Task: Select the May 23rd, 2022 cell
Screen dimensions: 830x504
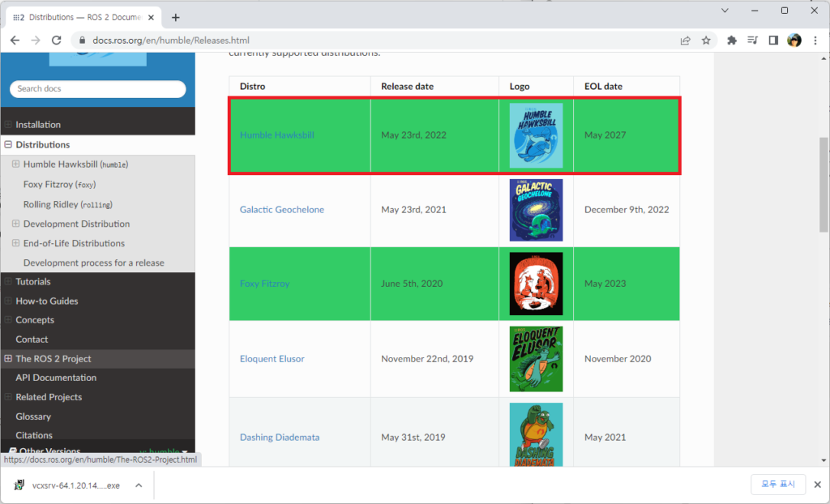Action: coord(434,135)
